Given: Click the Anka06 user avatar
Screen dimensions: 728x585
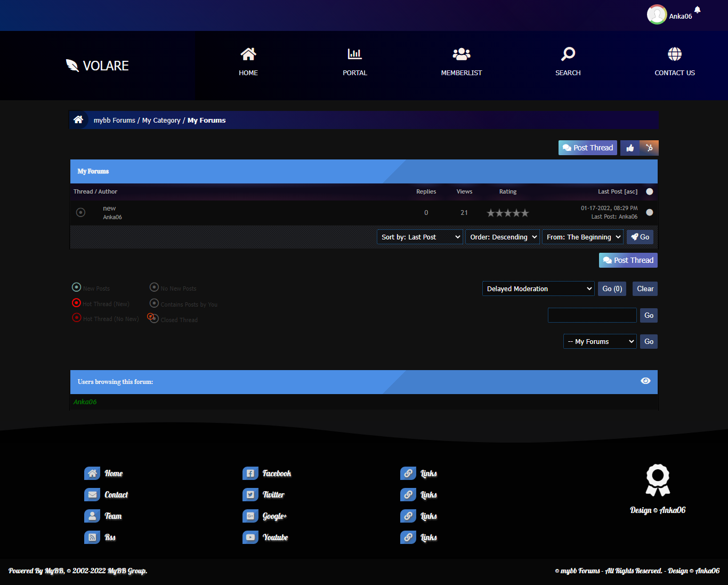Looking at the screenshot, I should click(x=657, y=15).
